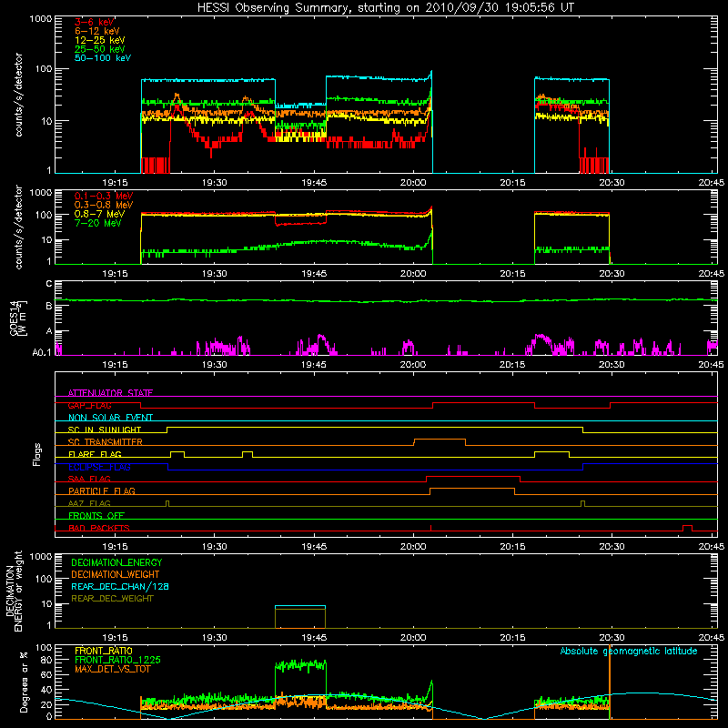Click the raised SC_TRANSMITTER segment around 20:00
Image resolution: width=728 pixels, height=728 pixels.
click(x=440, y=441)
